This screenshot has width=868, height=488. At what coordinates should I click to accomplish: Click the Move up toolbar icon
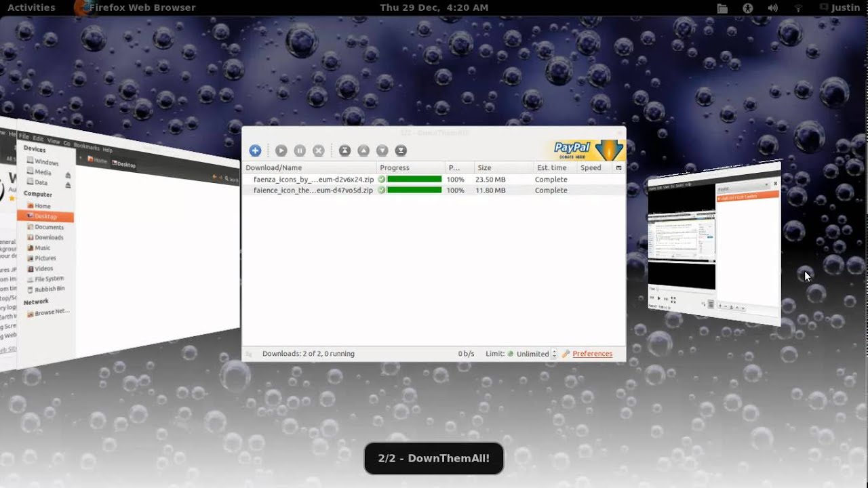pyautogui.click(x=363, y=150)
